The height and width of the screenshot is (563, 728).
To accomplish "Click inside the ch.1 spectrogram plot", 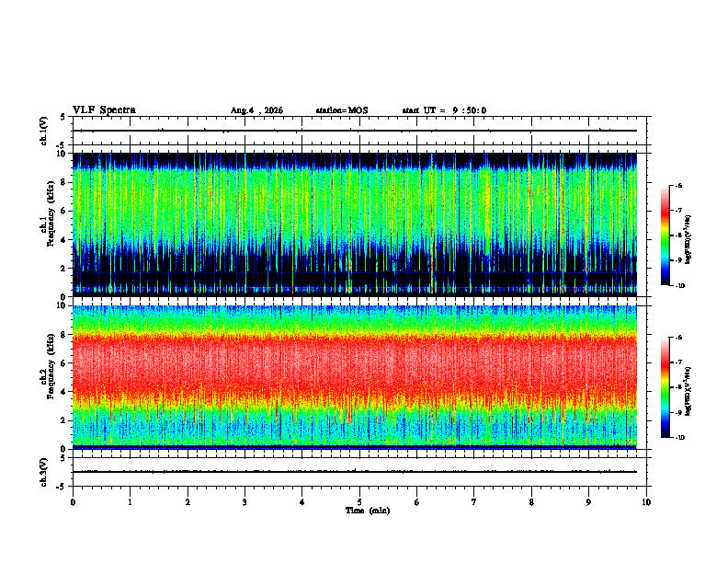I will tap(355, 224).
